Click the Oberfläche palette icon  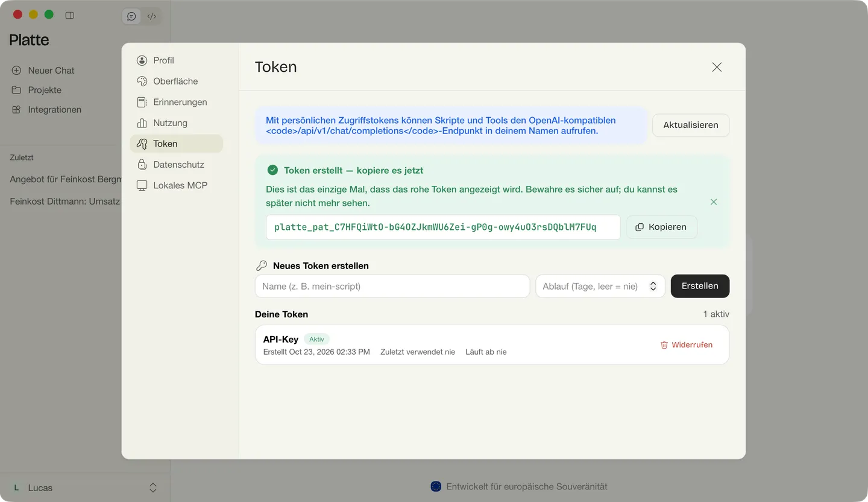coord(142,81)
